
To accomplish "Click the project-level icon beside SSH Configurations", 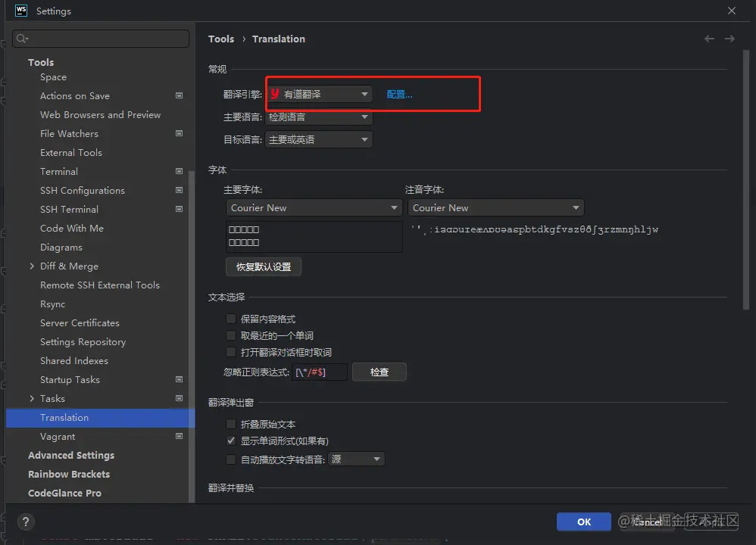I will click(x=179, y=190).
